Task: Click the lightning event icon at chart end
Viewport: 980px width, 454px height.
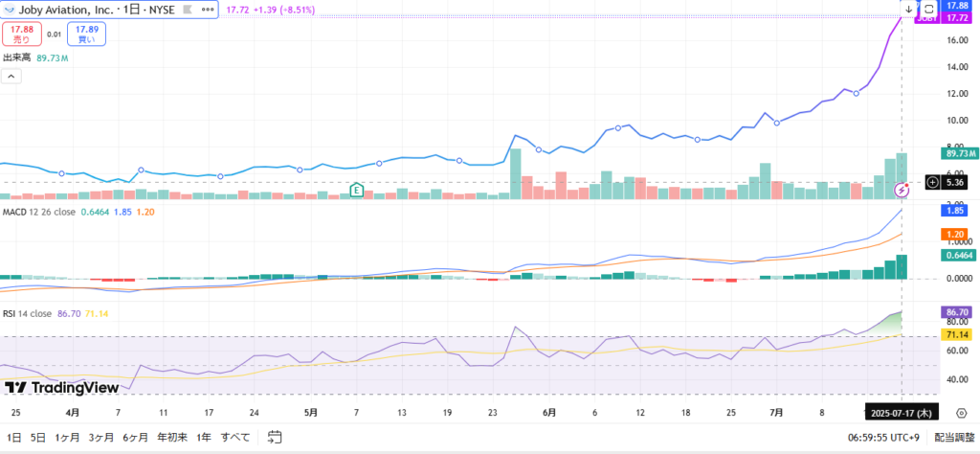Action: point(902,190)
